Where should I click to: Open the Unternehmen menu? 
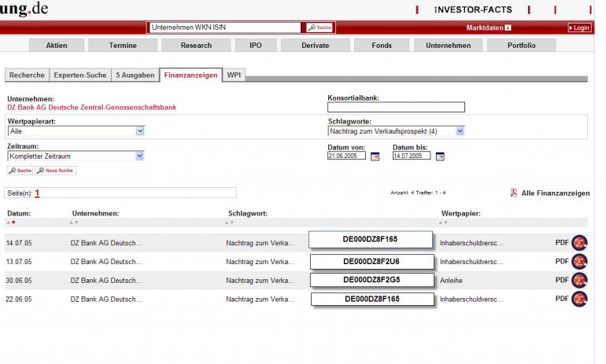(449, 45)
